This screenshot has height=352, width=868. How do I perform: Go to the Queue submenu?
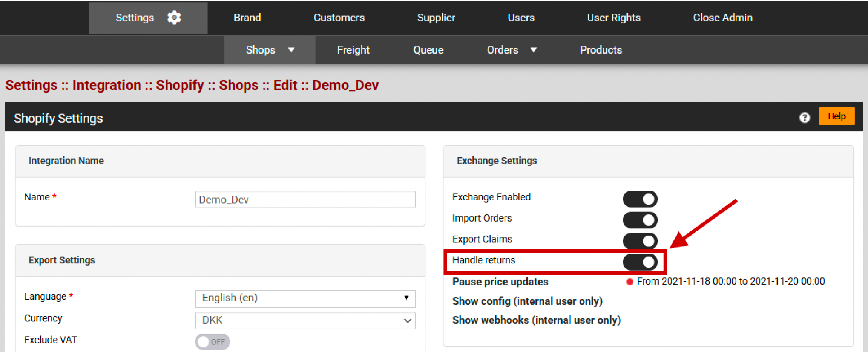click(x=428, y=50)
